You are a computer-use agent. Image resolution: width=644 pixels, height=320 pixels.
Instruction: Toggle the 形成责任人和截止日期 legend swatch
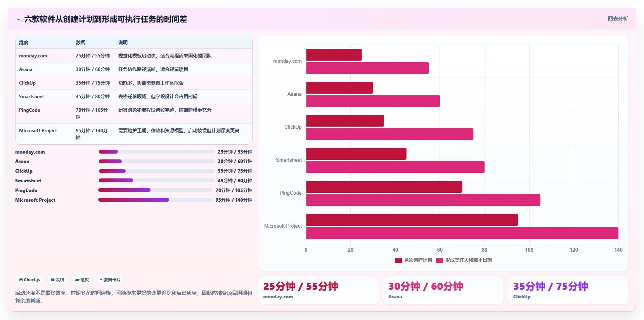(440, 260)
